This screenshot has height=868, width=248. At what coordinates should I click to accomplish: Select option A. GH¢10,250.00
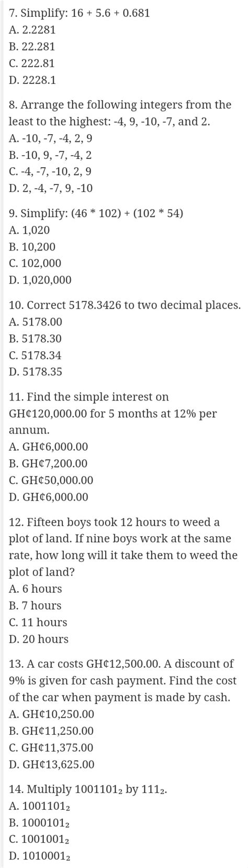[51, 714]
